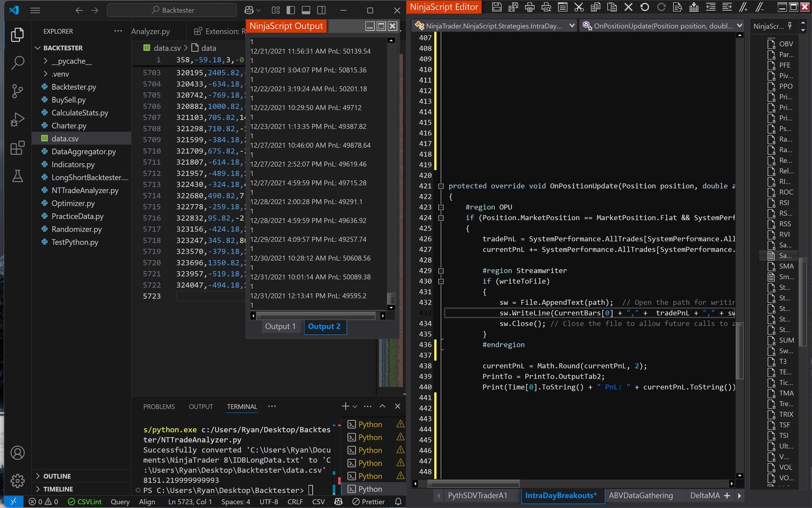Expand the OUTLINE section

57,476
